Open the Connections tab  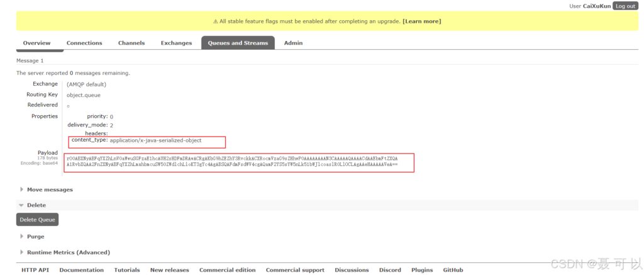84,43
